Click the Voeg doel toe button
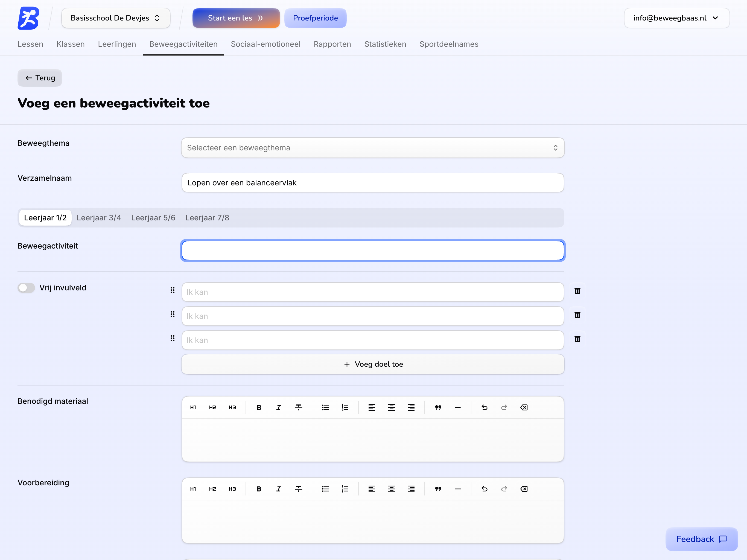Viewport: 747px width, 560px height. (x=372, y=364)
